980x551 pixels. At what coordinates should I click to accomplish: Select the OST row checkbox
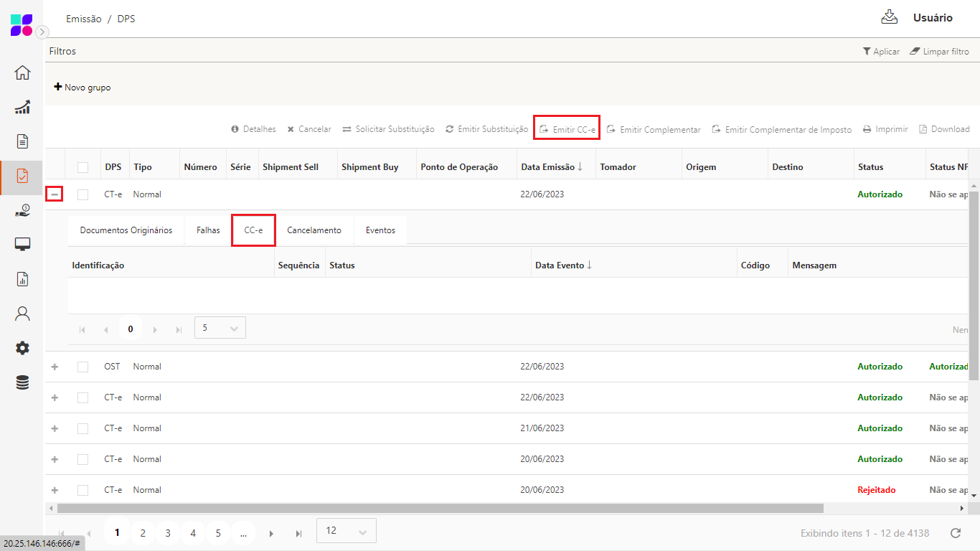click(83, 367)
